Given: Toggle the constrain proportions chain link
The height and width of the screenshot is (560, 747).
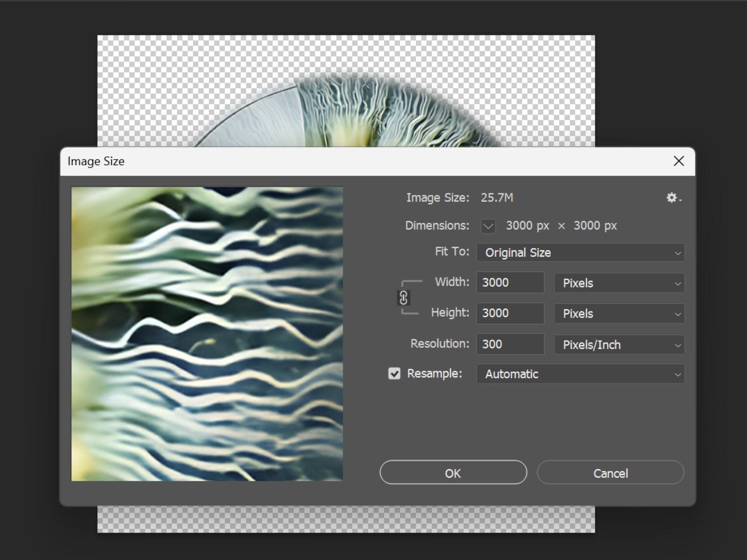Looking at the screenshot, I should click(x=404, y=298).
